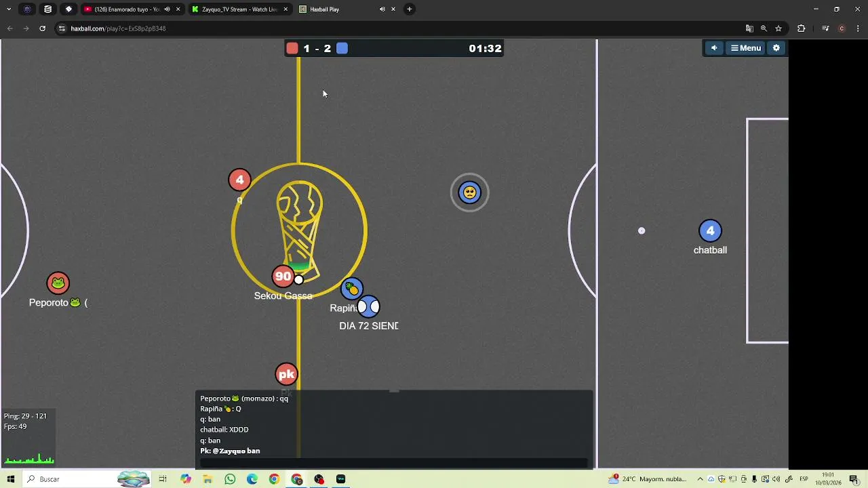Click the blue team color square in scoreboard
Screen dimensions: 868x488
point(342,48)
